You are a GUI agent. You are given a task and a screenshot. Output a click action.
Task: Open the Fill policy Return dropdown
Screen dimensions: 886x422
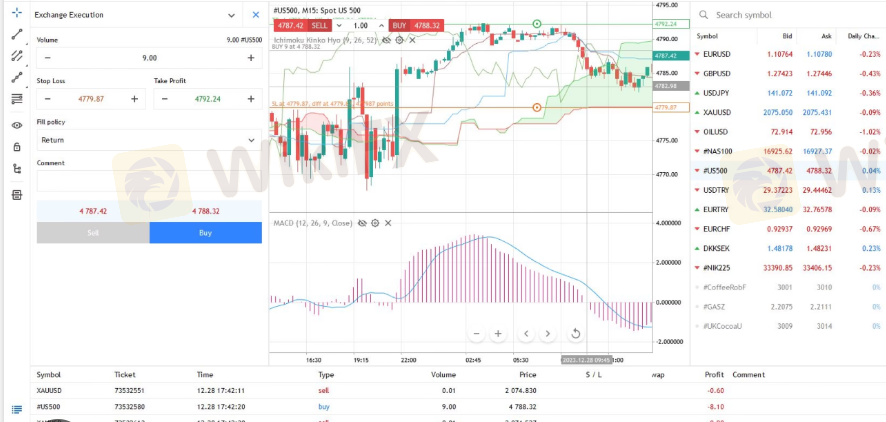tap(150, 140)
